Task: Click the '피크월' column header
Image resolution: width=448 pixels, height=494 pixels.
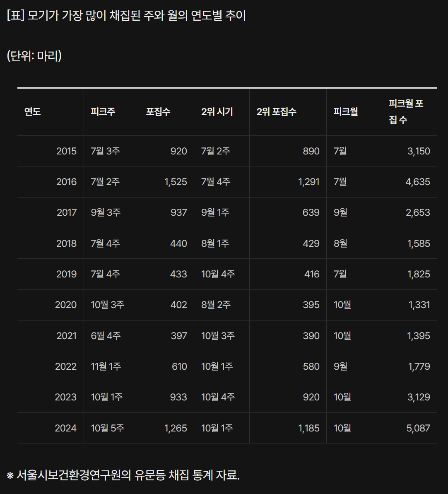Action: point(346,112)
